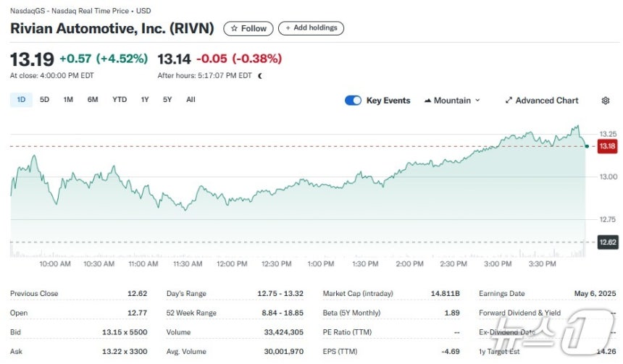Viewport: 623px width, 364px height.
Task: Show the 5Y chart range
Action: (x=167, y=100)
